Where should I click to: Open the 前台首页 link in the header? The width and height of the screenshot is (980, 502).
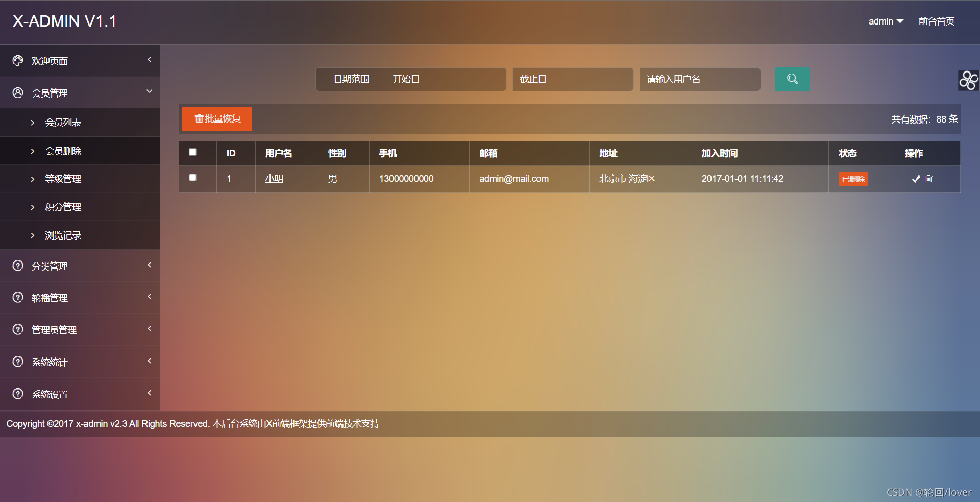[937, 21]
